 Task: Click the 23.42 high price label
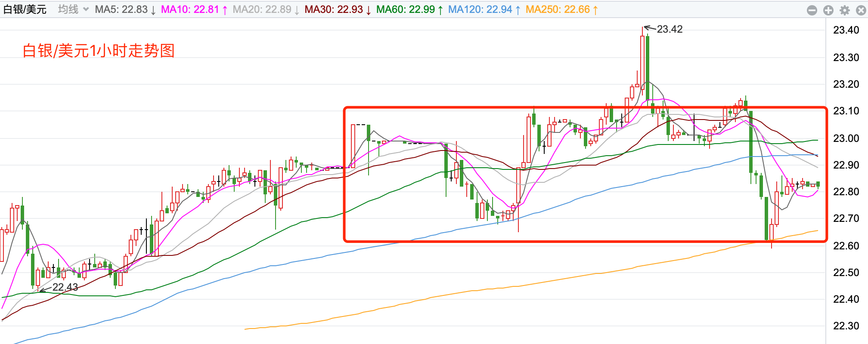point(670,29)
